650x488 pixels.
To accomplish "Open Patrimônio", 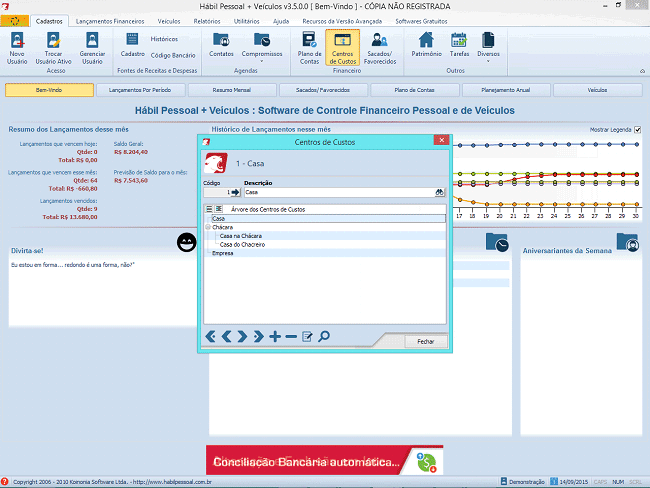I will (x=427, y=45).
